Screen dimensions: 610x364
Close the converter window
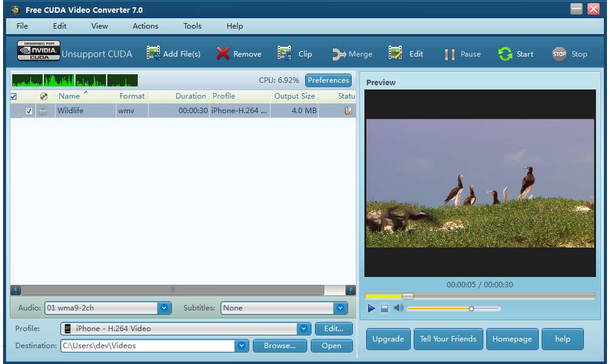click(x=594, y=9)
